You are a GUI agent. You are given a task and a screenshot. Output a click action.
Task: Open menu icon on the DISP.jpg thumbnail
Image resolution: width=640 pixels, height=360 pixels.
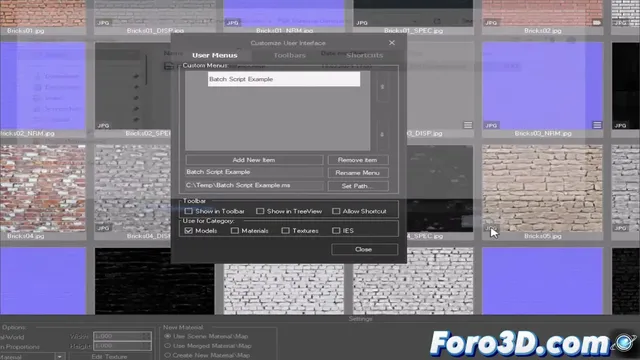[468, 125]
